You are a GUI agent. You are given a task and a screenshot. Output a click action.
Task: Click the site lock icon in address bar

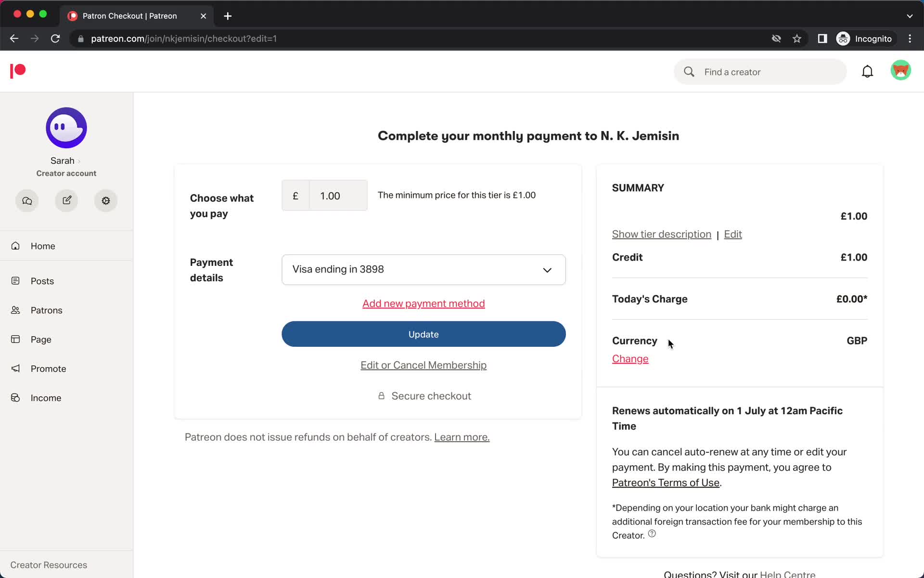(x=81, y=39)
